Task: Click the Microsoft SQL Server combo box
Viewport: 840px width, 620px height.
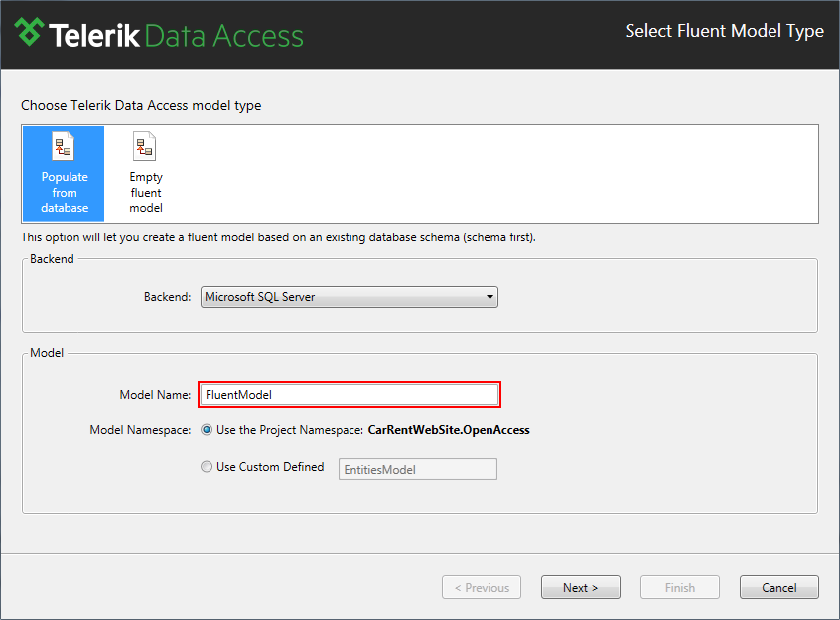Action: tap(350, 297)
